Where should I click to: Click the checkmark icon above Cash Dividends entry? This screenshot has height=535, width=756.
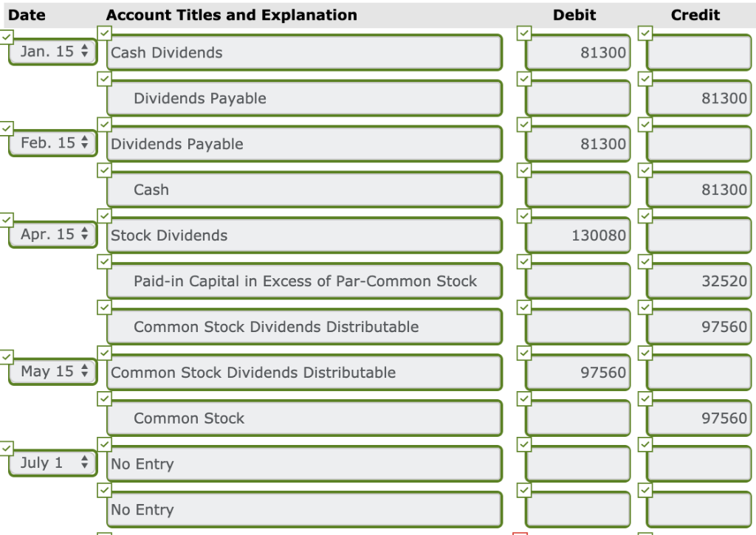(x=104, y=32)
